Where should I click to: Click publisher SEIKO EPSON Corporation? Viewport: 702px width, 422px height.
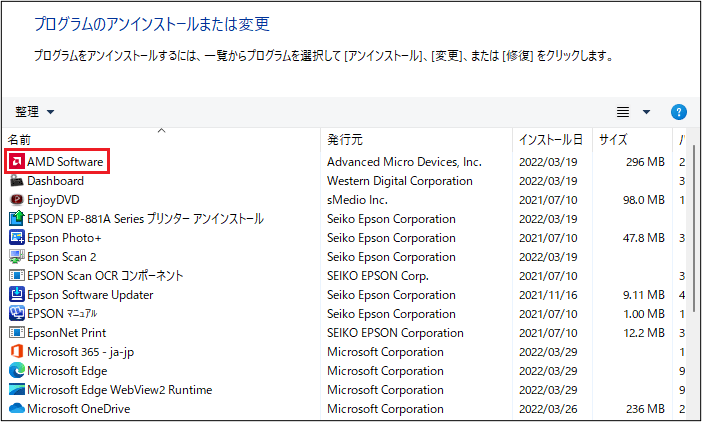(395, 333)
